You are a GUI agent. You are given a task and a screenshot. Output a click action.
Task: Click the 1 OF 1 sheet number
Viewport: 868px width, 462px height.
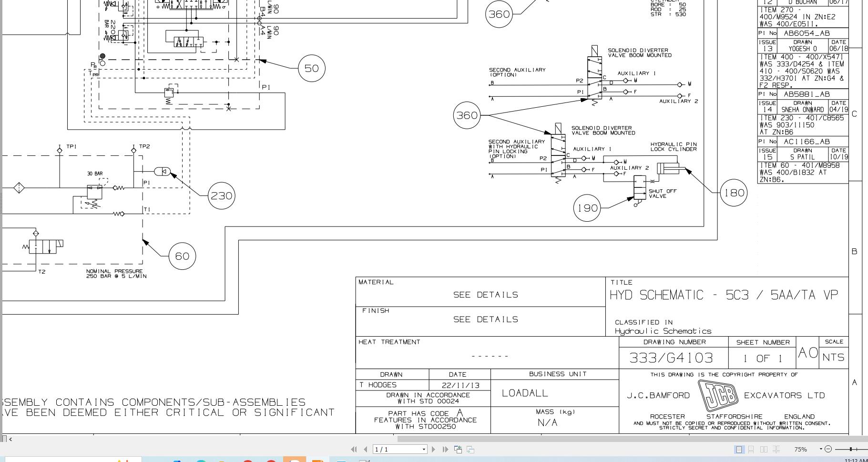pyautogui.click(x=763, y=359)
